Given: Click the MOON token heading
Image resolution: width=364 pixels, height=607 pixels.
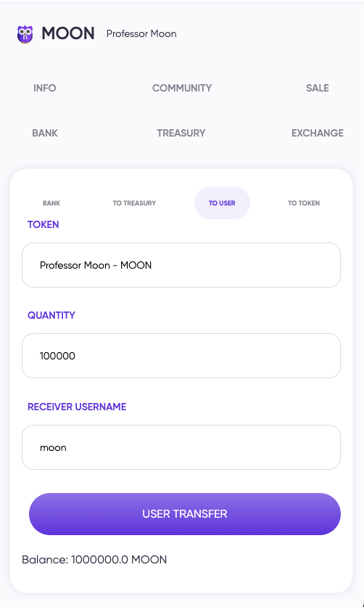Looking at the screenshot, I should (68, 33).
